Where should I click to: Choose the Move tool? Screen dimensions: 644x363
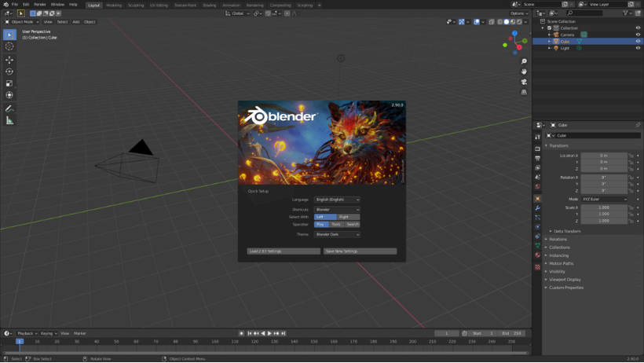[9, 60]
